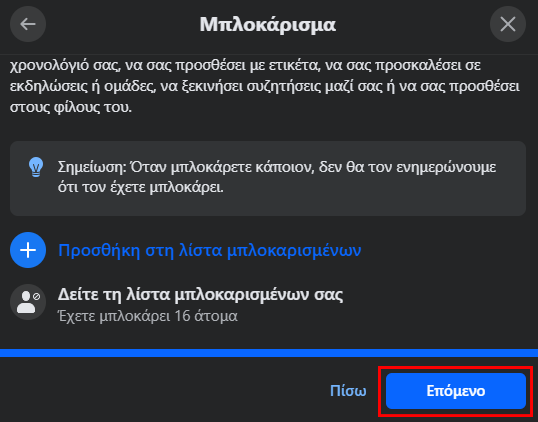The height and width of the screenshot is (422, 538).
Task: Click the Έχετε μπλοκάρει 16 άτομα subtitle
Action: pos(148,316)
